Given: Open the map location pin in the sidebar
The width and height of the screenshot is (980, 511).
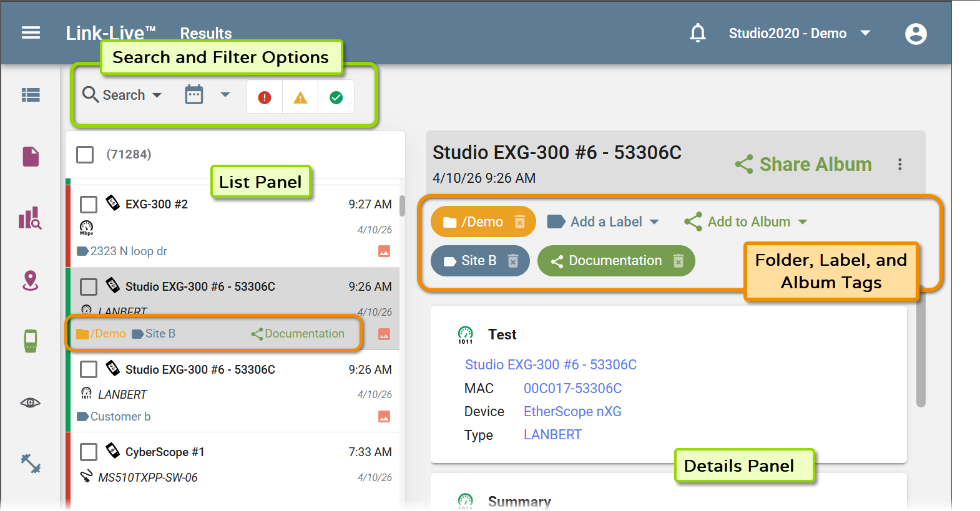Looking at the screenshot, I should [x=31, y=281].
